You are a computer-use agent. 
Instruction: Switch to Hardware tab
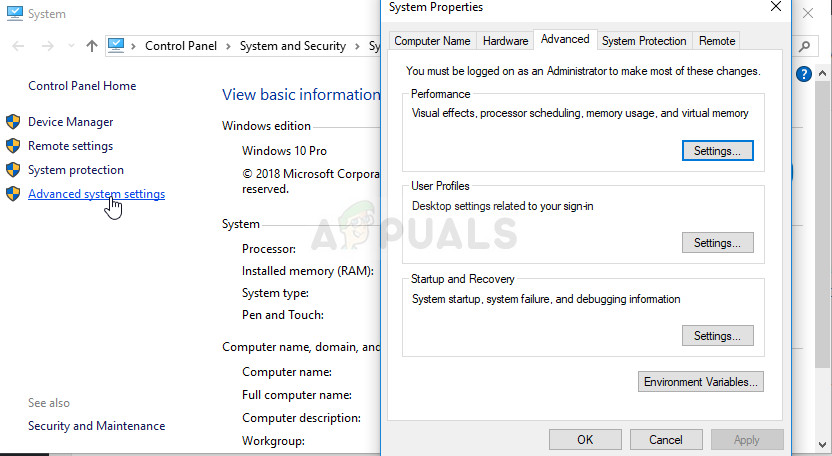tap(505, 41)
